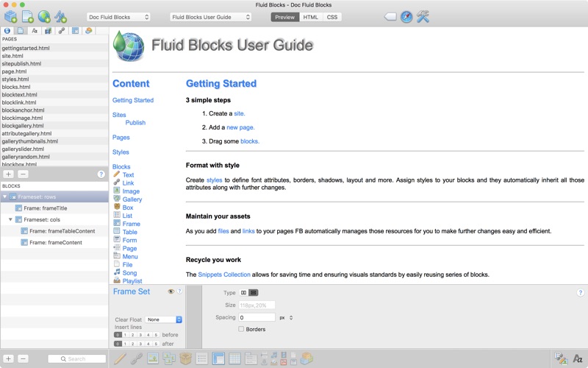Click the add block plus button

click(x=9, y=359)
